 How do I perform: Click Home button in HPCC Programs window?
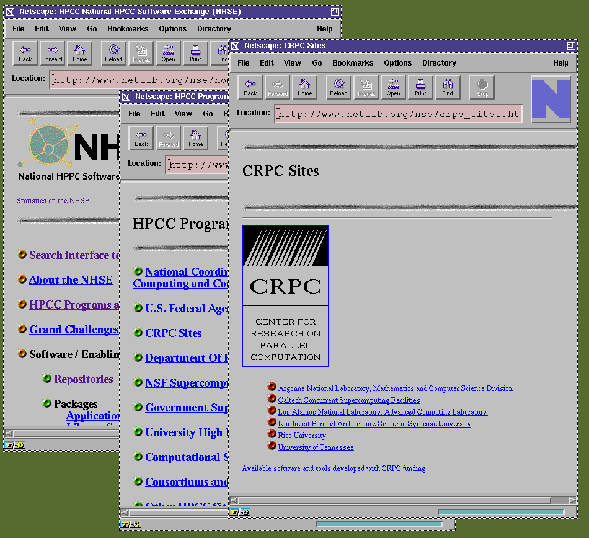tap(195, 138)
